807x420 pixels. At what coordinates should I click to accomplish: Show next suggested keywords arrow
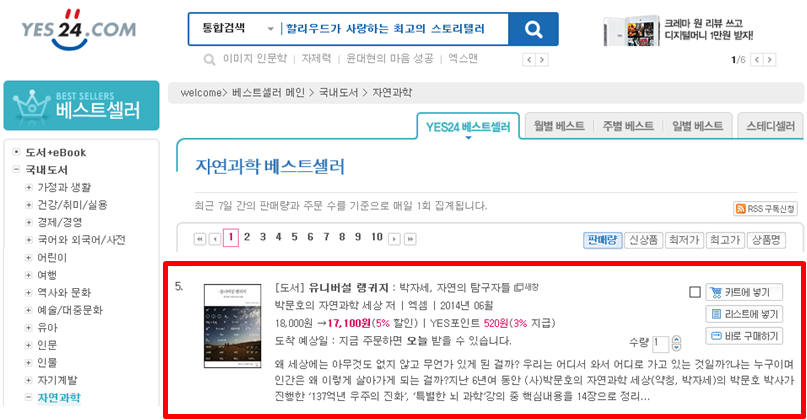tap(541, 60)
